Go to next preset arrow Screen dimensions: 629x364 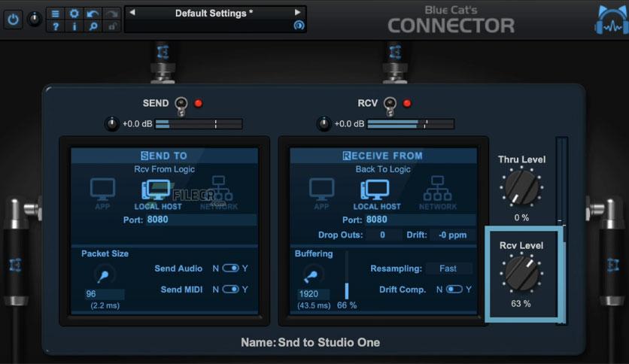[298, 13]
